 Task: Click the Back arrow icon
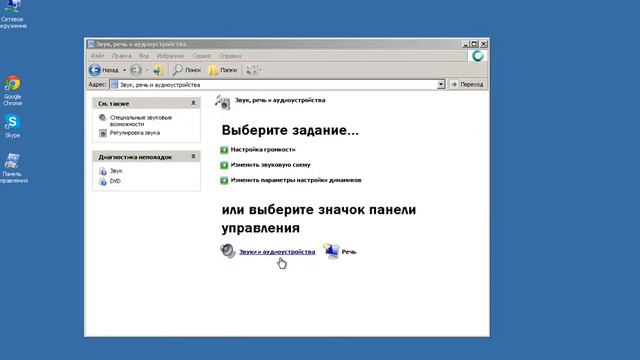point(95,70)
